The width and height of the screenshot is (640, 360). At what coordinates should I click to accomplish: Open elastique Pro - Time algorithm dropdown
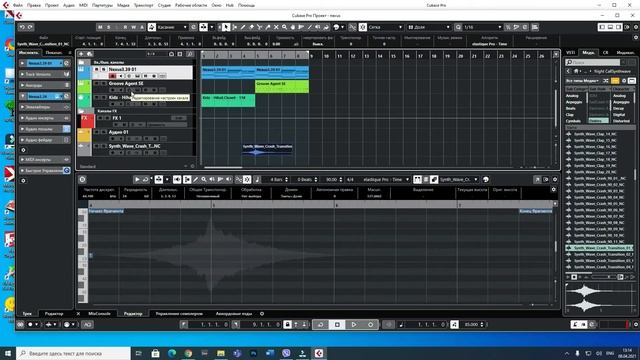[x=386, y=180]
